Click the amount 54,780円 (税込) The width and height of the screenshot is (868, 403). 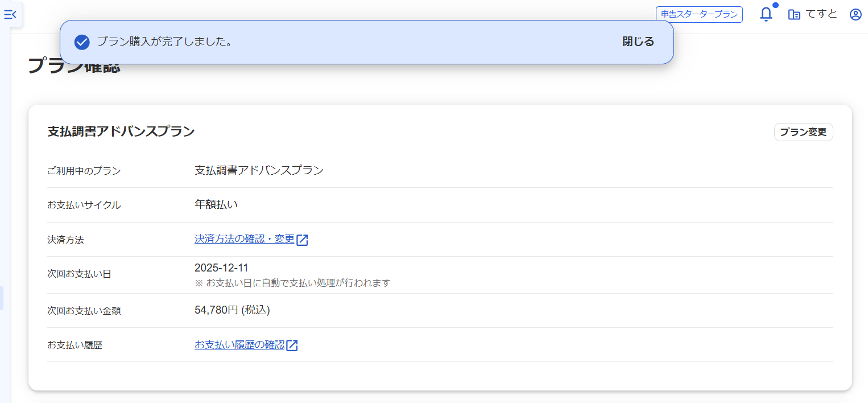[232, 310]
